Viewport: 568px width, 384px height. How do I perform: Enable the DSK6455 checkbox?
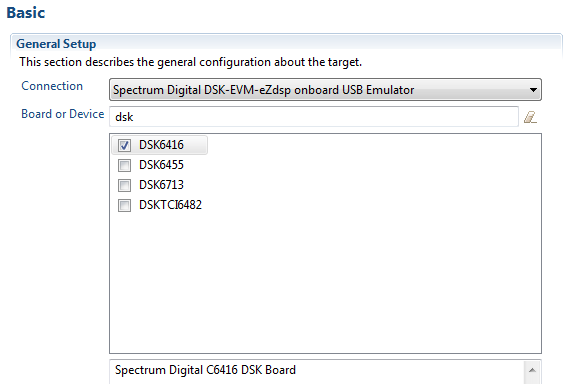pyautogui.click(x=124, y=166)
